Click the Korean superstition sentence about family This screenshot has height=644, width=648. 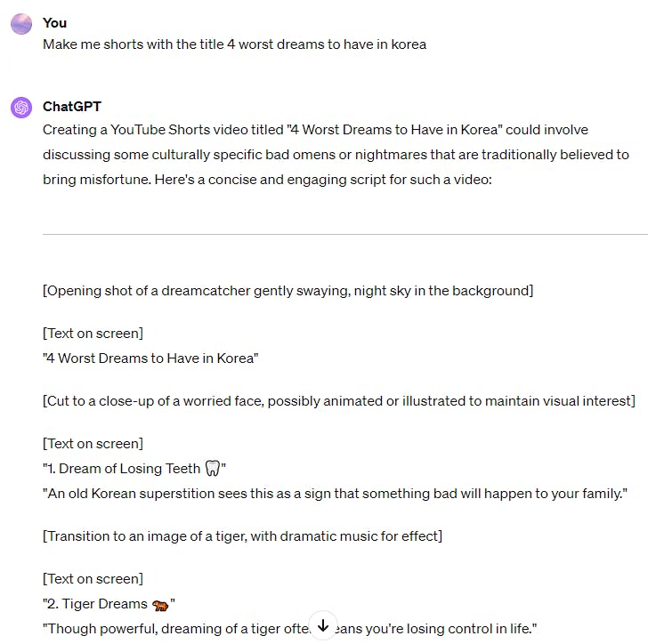pyautogui.click(x=335, y=494)
